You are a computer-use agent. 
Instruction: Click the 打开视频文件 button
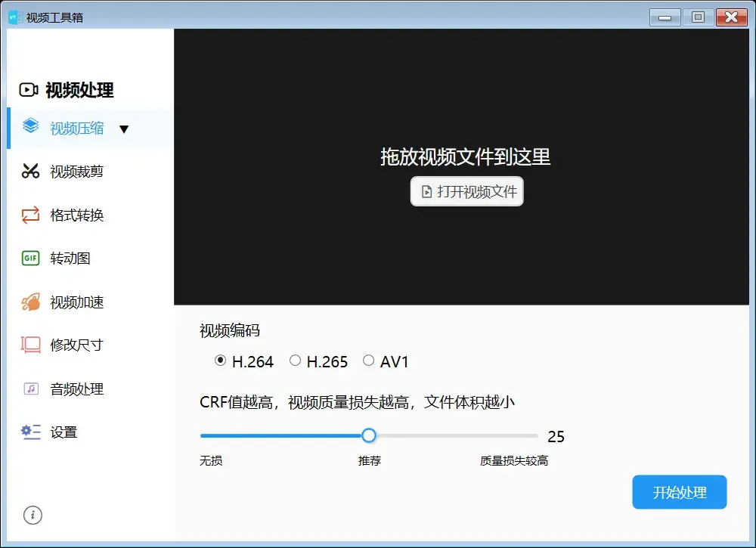466,191
